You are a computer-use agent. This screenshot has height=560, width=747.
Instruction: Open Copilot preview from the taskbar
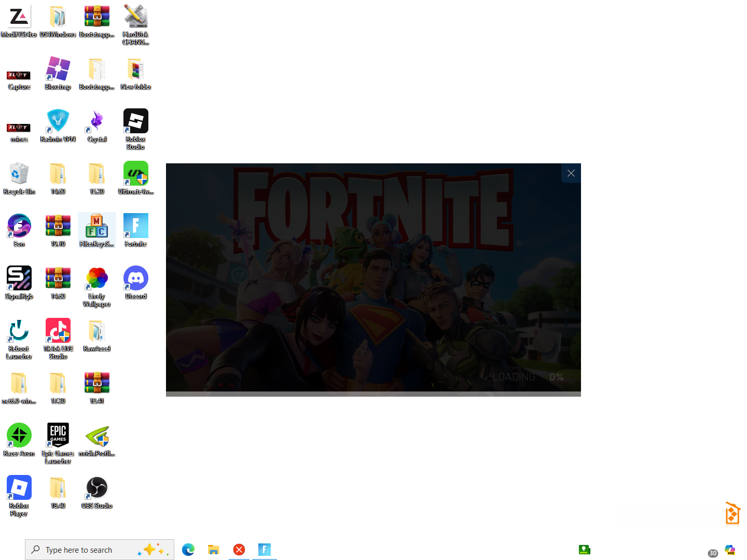pyautogui.click(x=730, y=550)
